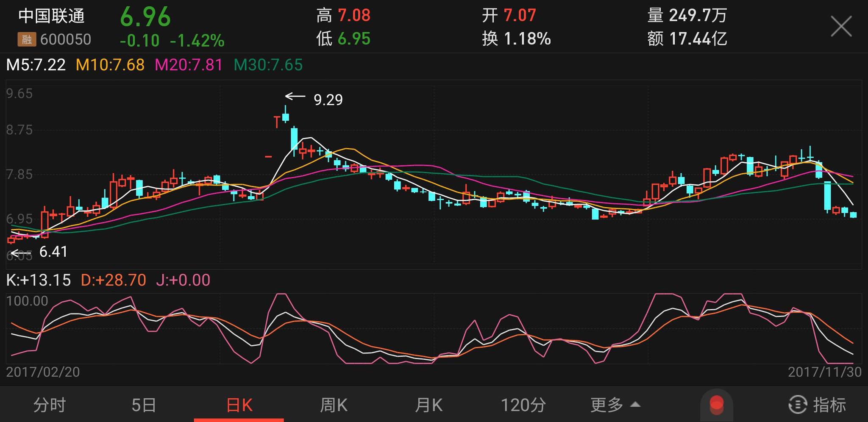Tap the 6.41 lowest price marker

(53, 252)
